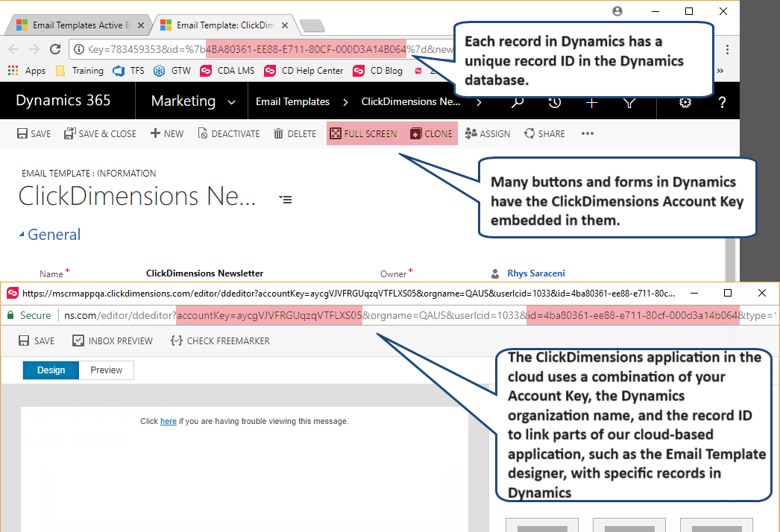
Task: Close the Email Template: ClickDim tab
Action: pyautogui.click(x=285, y=25)
